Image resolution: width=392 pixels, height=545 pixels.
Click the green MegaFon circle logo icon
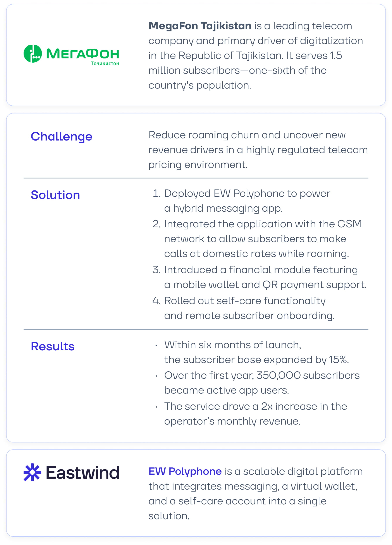[33, 54]
